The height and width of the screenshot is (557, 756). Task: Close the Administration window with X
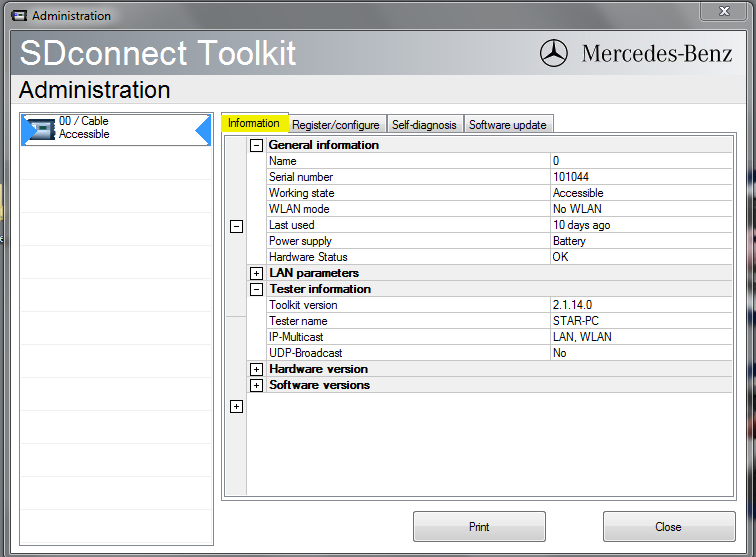tap(724, 11)
